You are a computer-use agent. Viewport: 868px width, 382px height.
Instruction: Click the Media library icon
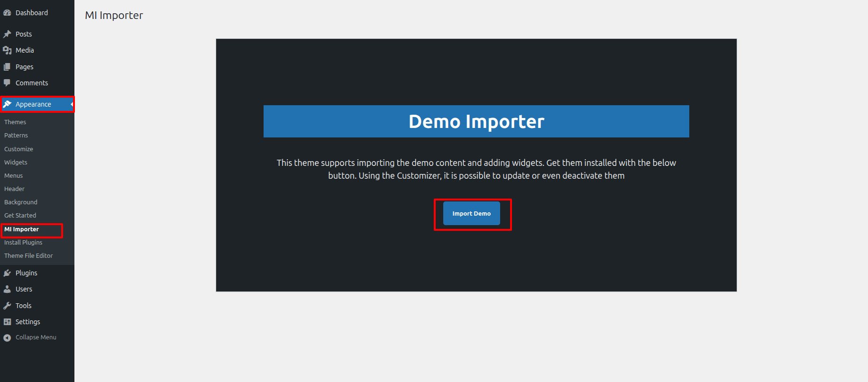point(7,50)
